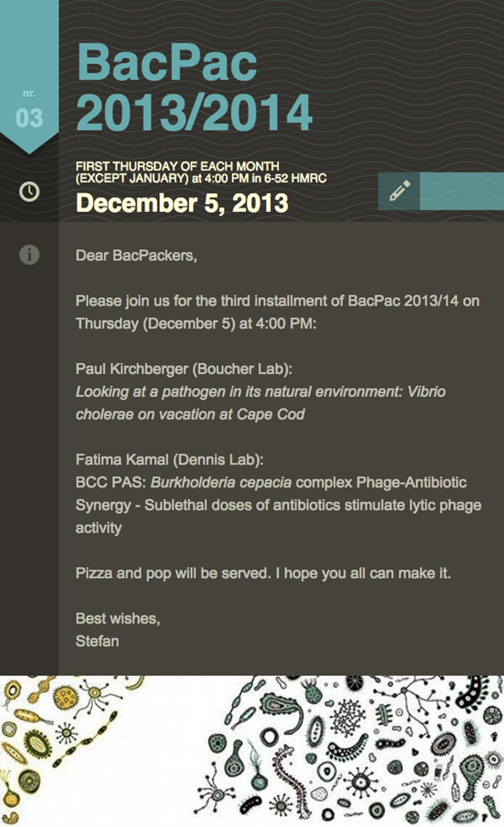Screen dimensions: 504x827
Task: Click Paul Kirchberger (Boucher Lab) line
Action: 184,369
